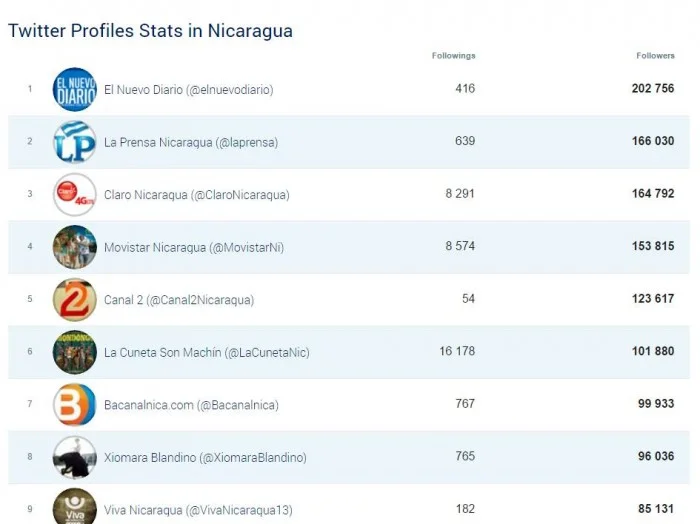The height and width of the screenshot is (524, 700).
Task: Select rank number 5 of Canal 2
Action: tap(30, 299)
